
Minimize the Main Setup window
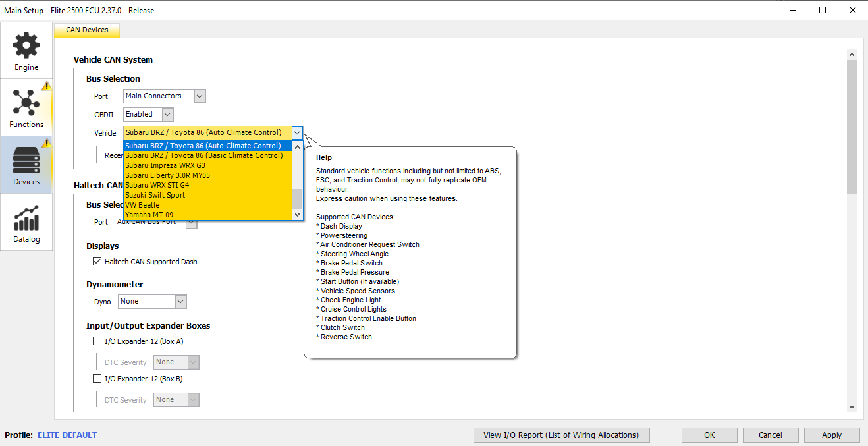click(x=792, y=10)
